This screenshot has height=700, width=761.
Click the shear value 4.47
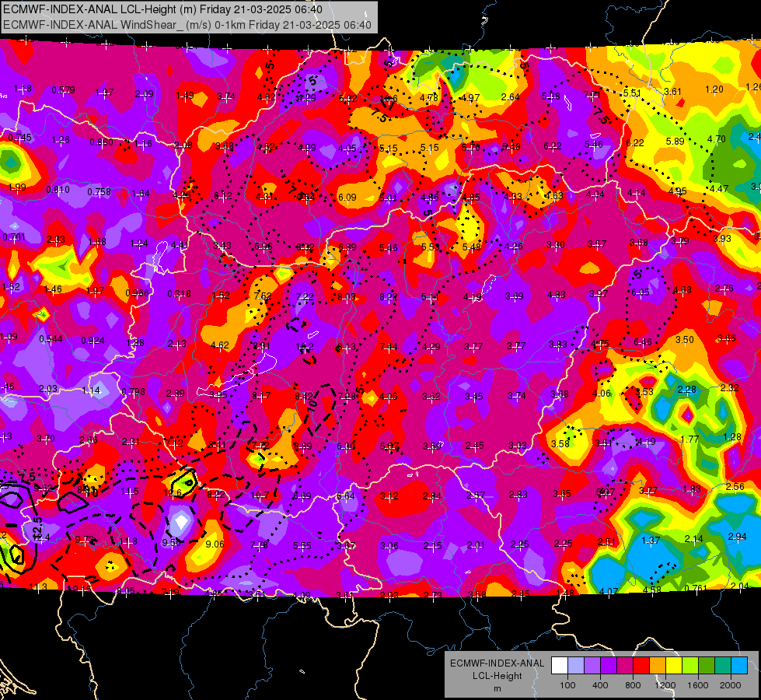click(x=719, y=188)
